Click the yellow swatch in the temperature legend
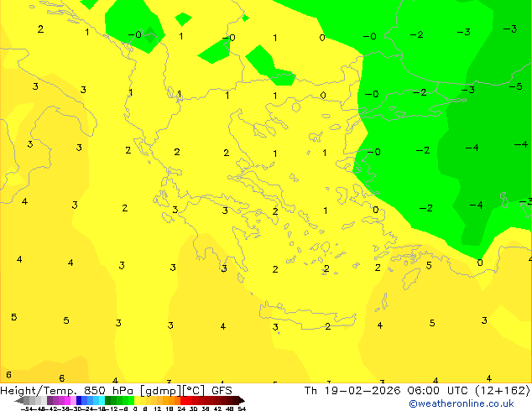The image size is (532, 411). (x=137, y=400)
